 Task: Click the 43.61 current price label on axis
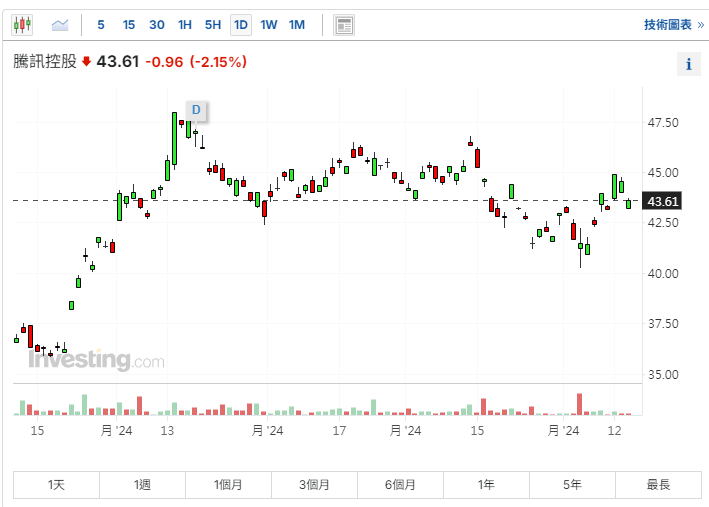pyautogui.click(x=664, y=201)
